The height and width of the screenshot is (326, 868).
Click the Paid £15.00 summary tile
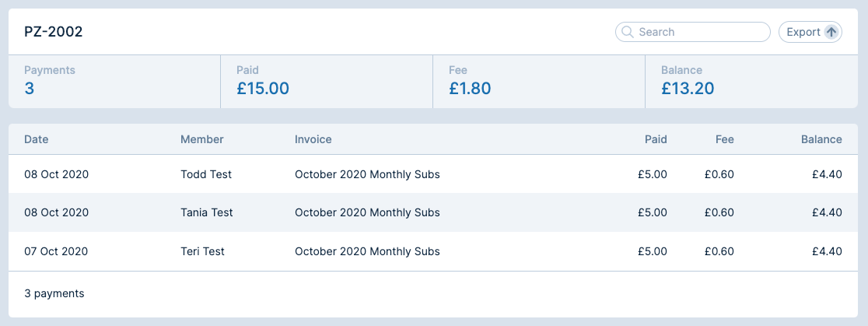click(327, 81)
